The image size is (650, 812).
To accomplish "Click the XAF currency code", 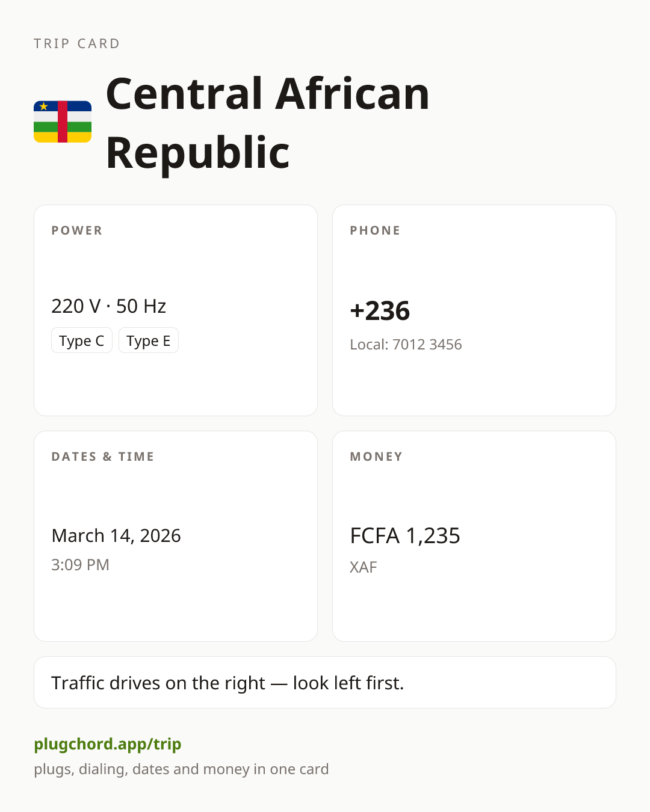I will [x=364, y=567].
